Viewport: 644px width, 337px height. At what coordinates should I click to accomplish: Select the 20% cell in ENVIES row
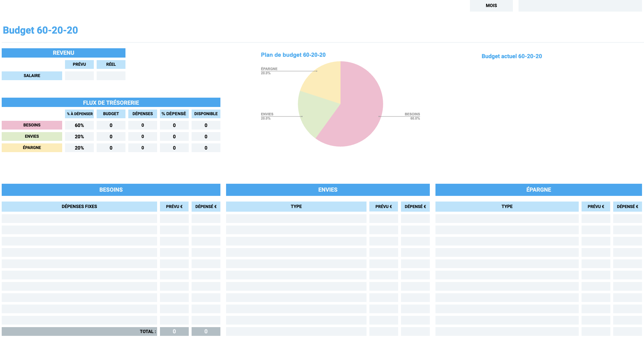(79, 136)
